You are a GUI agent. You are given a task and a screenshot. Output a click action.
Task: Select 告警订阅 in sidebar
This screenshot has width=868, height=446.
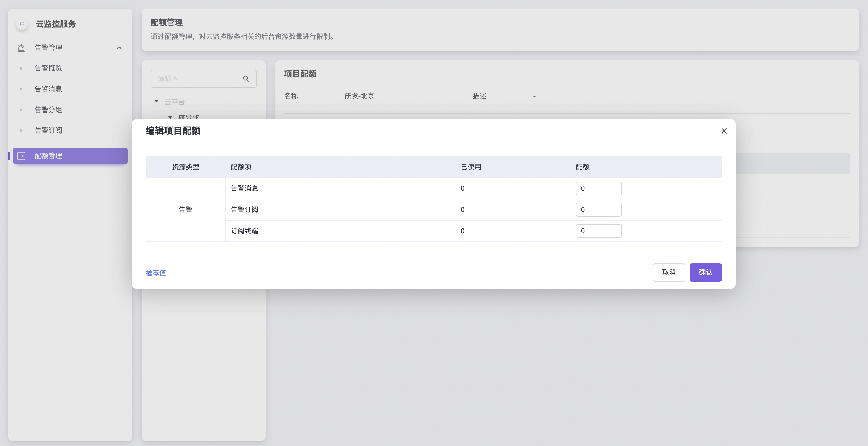[48, 130]
